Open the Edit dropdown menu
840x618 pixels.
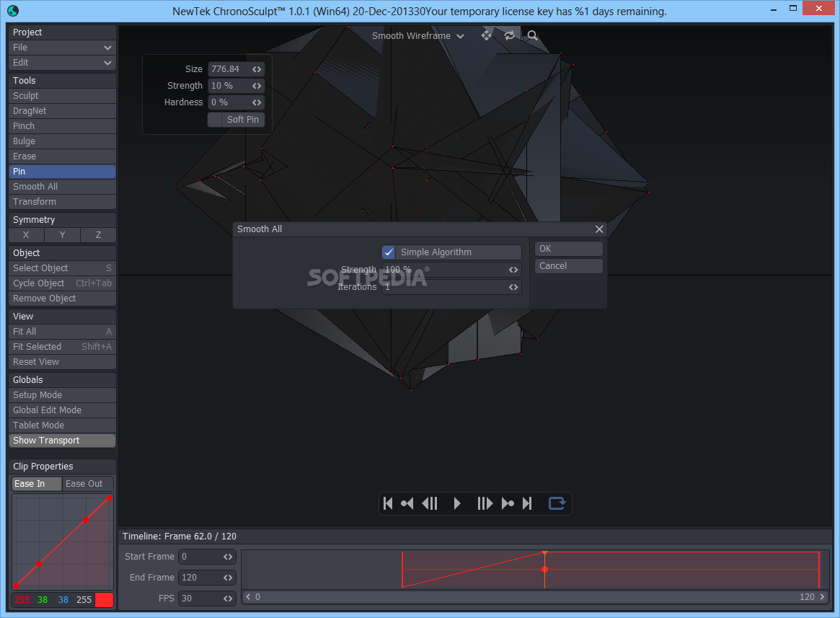(62, 63)
